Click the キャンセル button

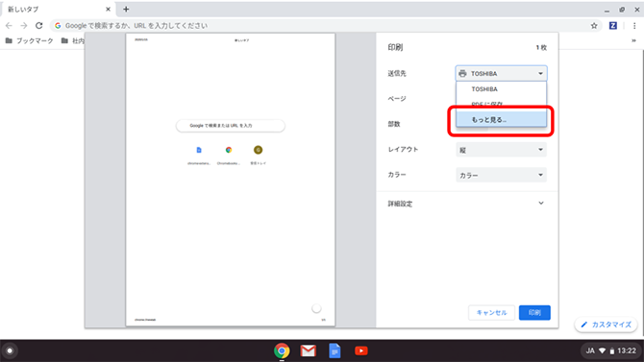pos(491,313)
